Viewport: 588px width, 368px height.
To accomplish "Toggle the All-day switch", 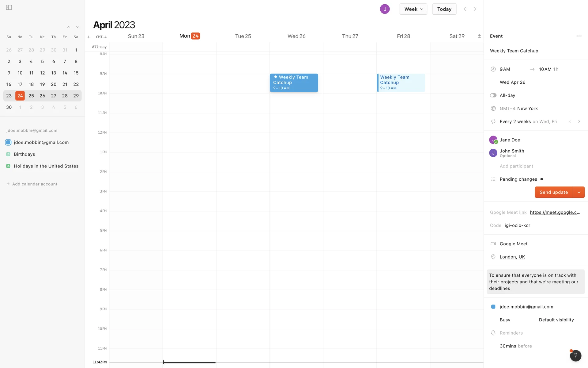I will click(x=493, y=95).
